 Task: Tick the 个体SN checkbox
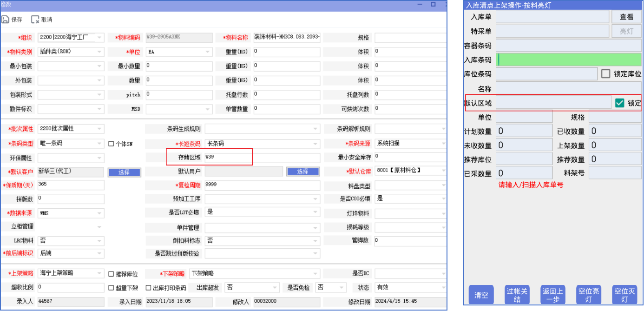click(112, 144)
